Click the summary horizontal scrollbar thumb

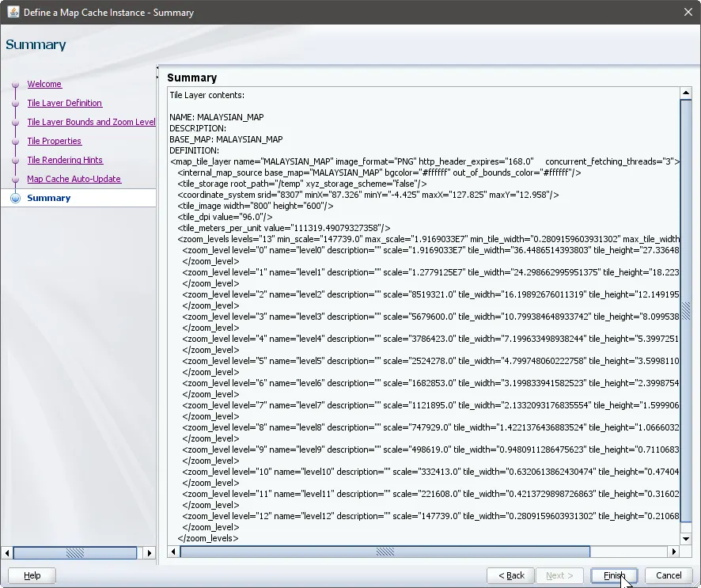[385, 552]
